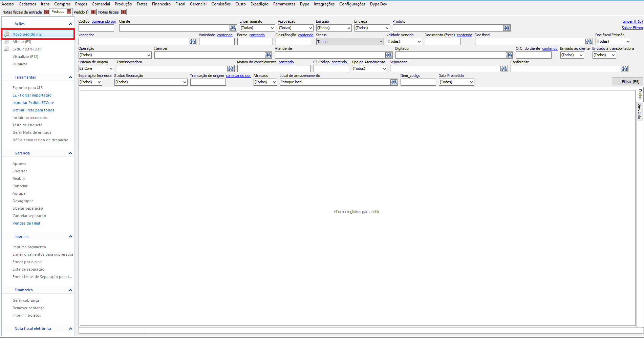Screen dimensions: 644x338
Task: Click the Cliente input field
Action: pos(174,28)
